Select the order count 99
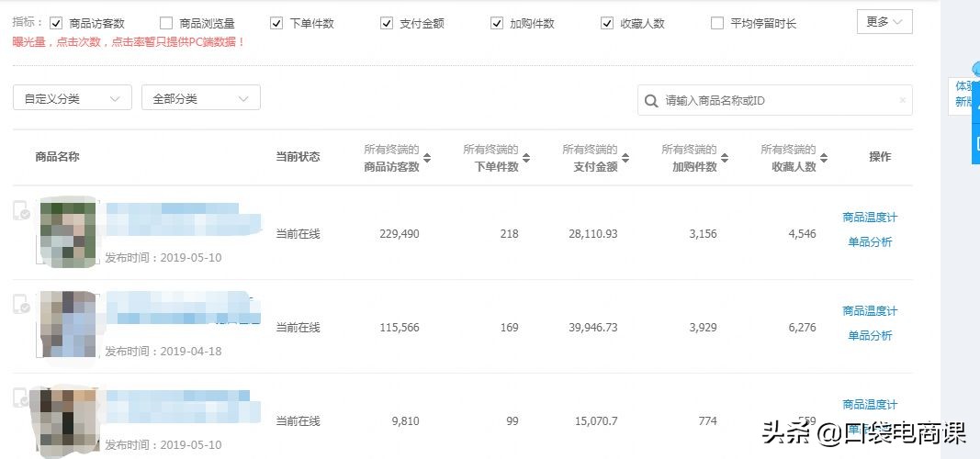The width and height of the screenshot is (980, 459). tap(513, 421)
